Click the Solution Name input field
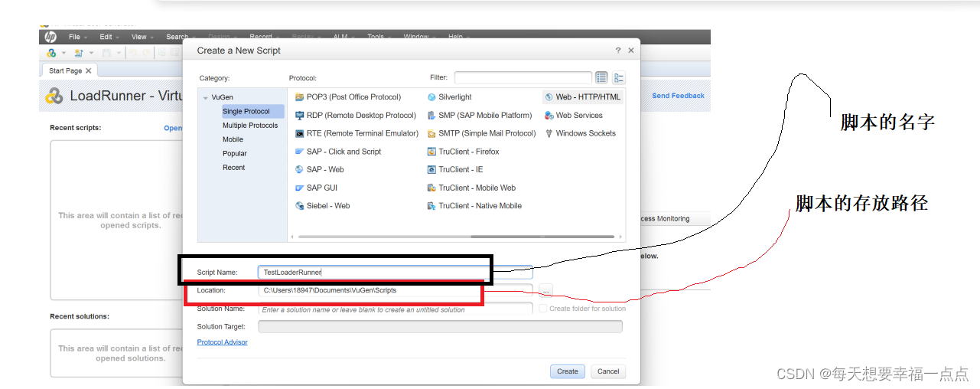 (x=395, y=309)
